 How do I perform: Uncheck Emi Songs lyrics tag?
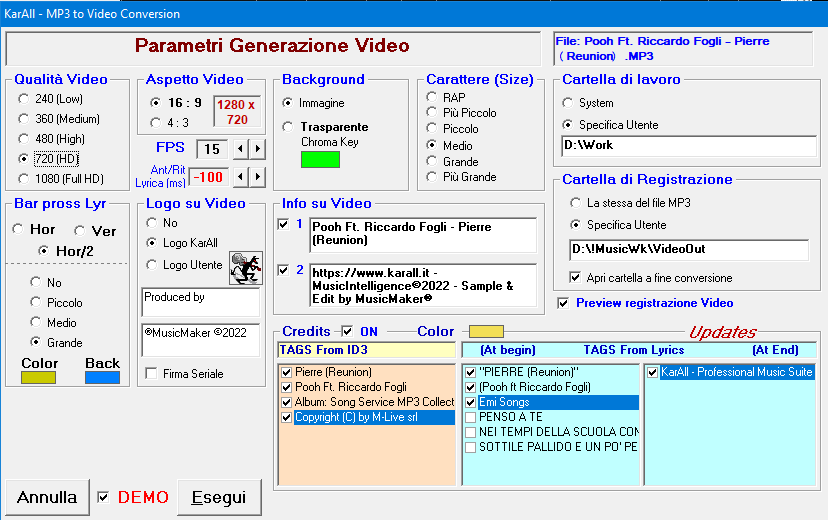coord(471,402)
